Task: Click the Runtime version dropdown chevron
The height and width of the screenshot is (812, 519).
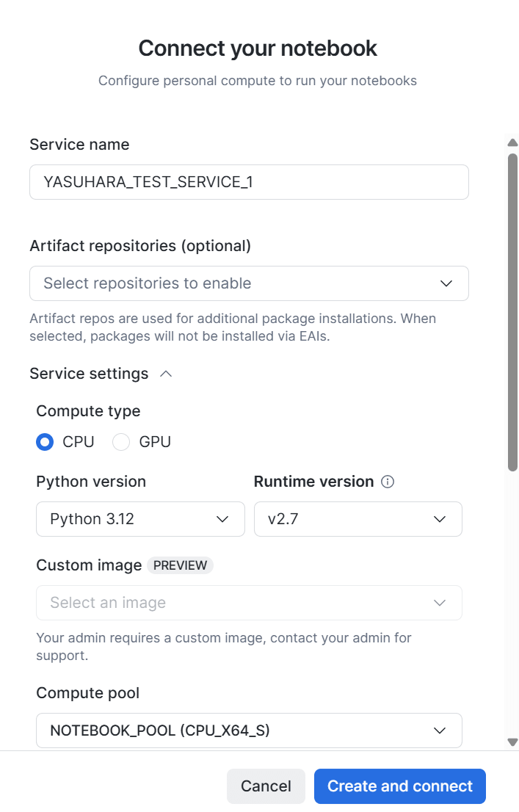Action: 440,519
